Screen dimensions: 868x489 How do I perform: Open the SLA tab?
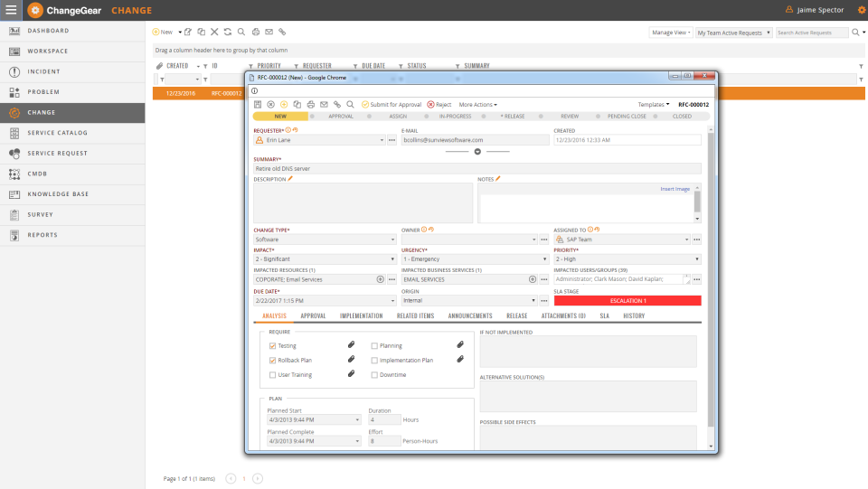[605, 315]
